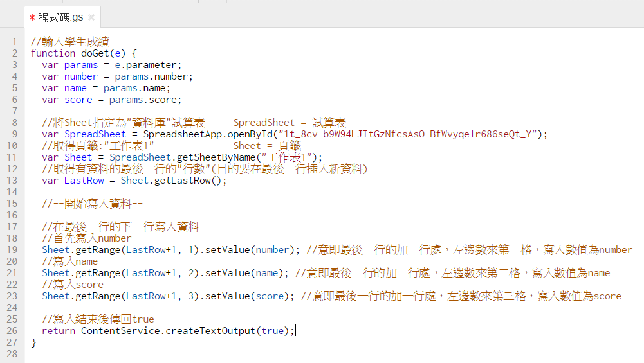Click the spreadsheet ID string in openById
The image size is (644, 363).
click(x=409, y=134)
